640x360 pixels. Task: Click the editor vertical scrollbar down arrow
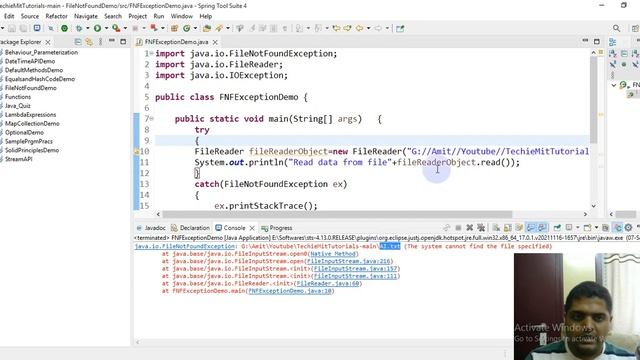pos(593,206)
